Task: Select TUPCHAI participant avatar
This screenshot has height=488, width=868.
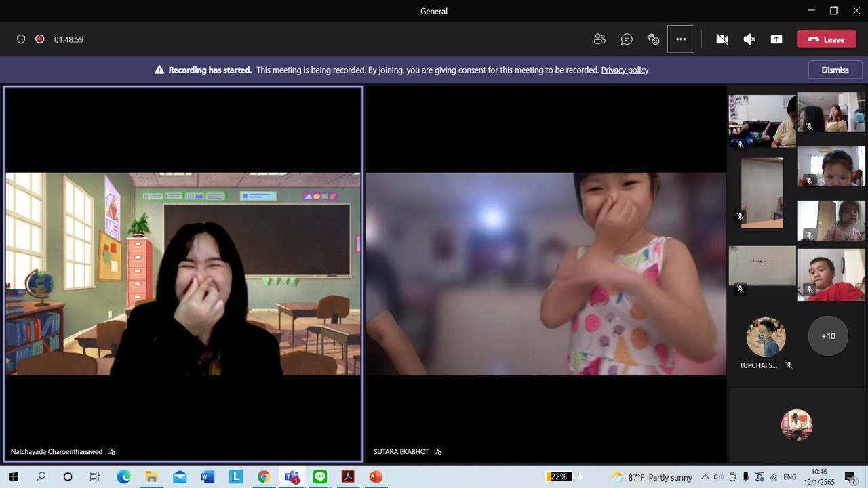Action: (x=766, y=337)
